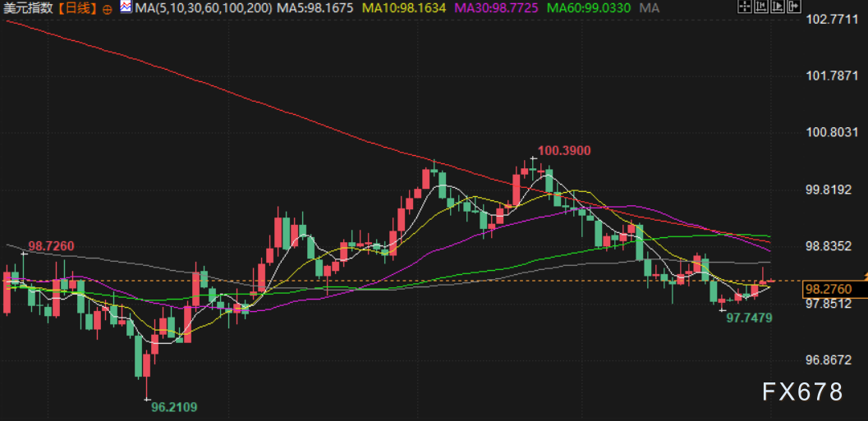Click the four-arrow crosshair icon in top toolbar
868x421 pixels.
pos(743,7)
